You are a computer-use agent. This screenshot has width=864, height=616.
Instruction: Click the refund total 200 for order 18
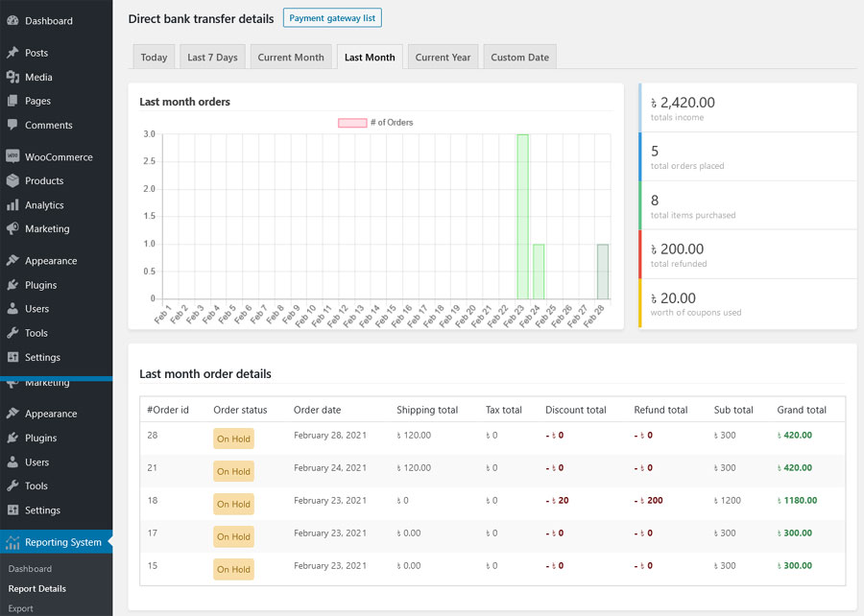coord(649,501)
